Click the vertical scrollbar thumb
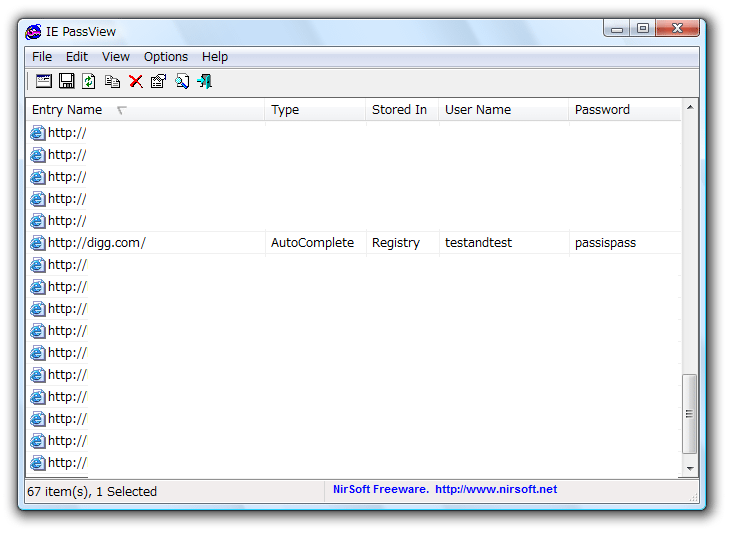 [x=689, y=413]
